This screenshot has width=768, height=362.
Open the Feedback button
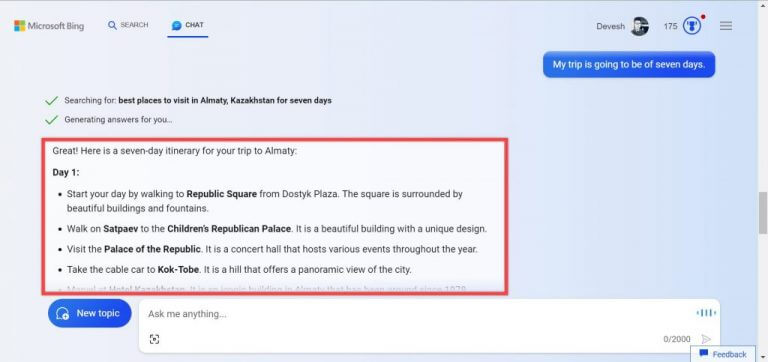pyautogui.click(x=723, y=354)
